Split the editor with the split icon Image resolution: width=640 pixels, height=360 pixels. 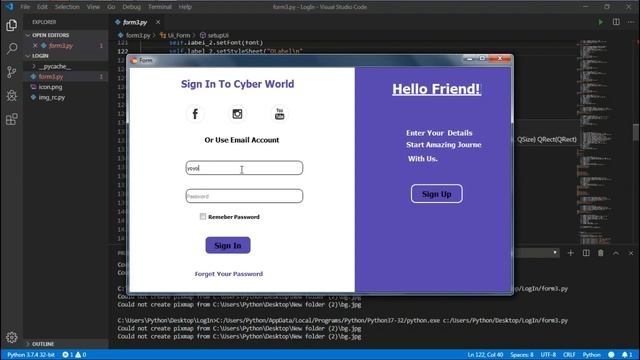(x=616, y=22)
